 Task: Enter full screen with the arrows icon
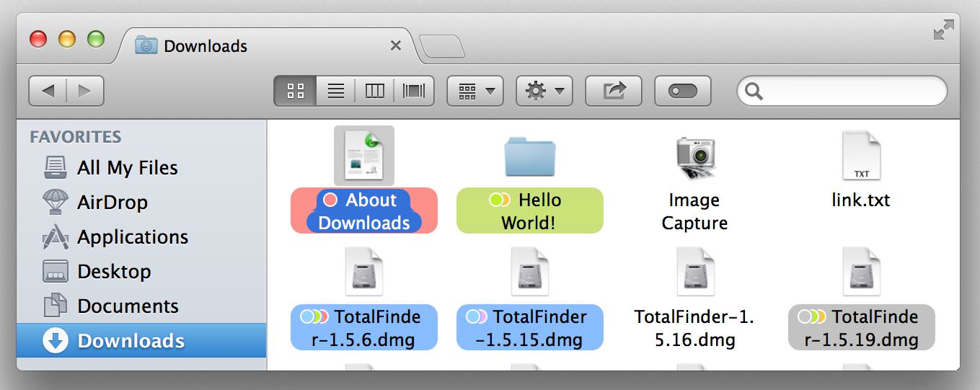coord(943,30)
